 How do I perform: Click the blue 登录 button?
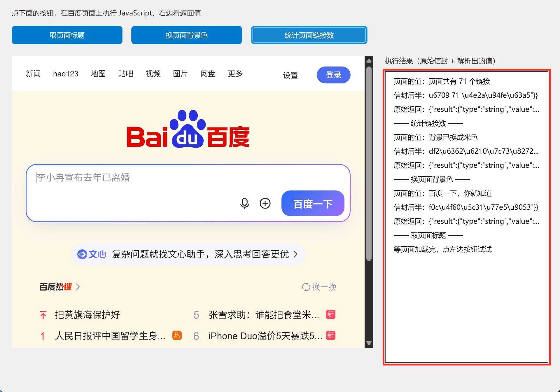pyautogui.click(x=334, y=75)
